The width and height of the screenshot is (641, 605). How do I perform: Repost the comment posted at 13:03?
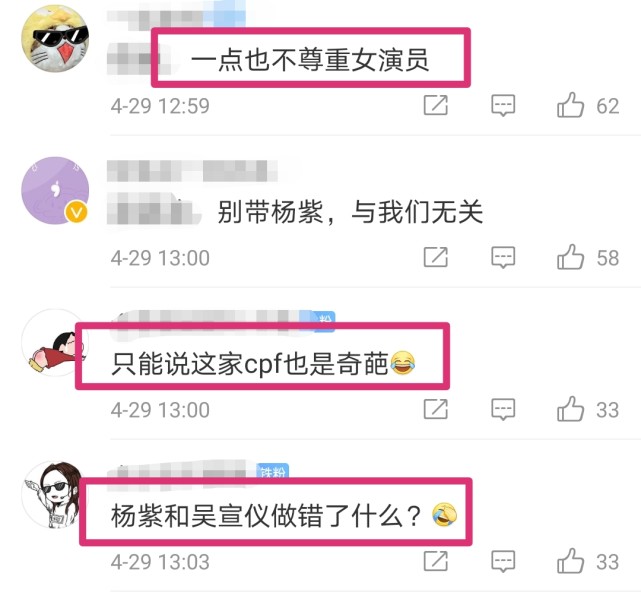436,561
